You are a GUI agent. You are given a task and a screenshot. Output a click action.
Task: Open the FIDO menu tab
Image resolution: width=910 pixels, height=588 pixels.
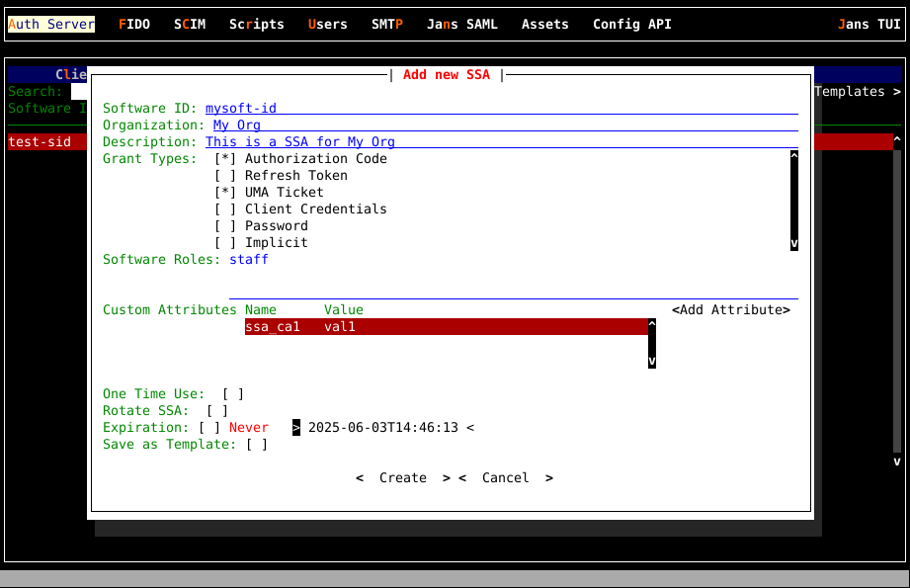(x=134, y=25)
